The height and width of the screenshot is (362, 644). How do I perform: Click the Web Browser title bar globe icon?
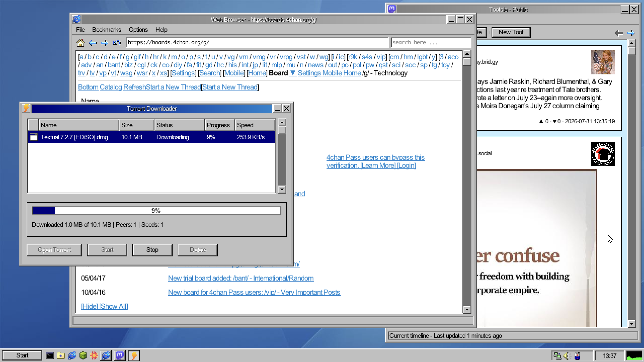tap(76, 19)
